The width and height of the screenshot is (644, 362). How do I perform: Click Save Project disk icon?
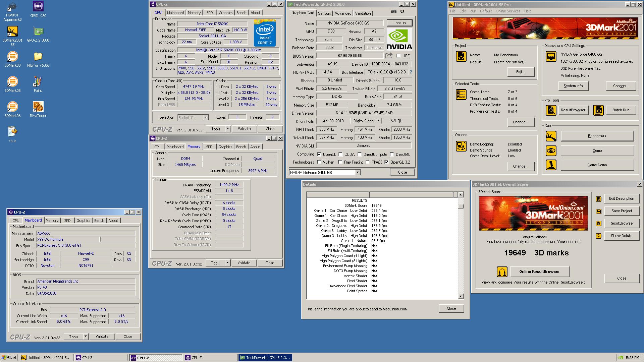(598, 211)
